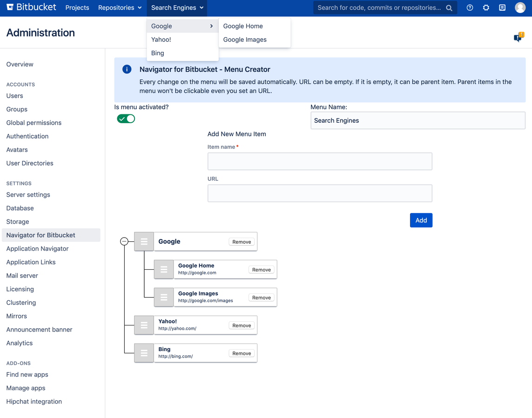Remove the Google Images menu item

pos(261,298)
